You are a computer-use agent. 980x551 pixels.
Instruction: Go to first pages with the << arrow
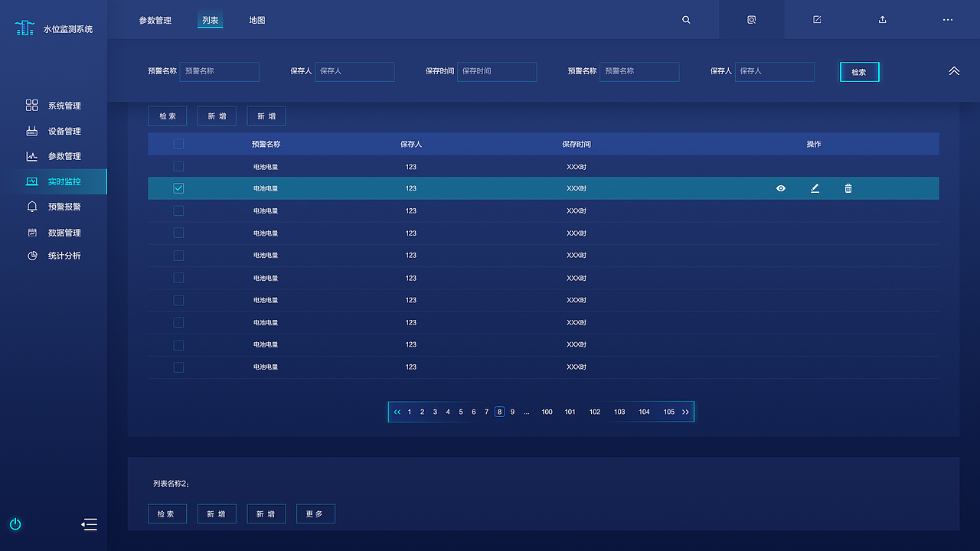[397, 412]
